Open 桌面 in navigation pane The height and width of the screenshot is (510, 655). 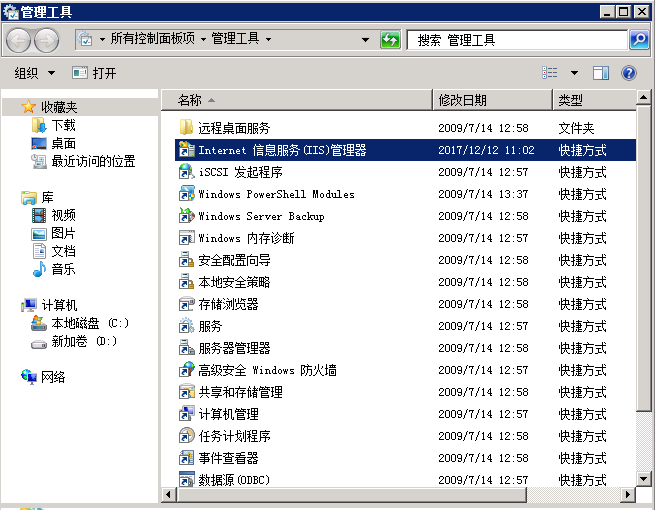tap(63, 143)
